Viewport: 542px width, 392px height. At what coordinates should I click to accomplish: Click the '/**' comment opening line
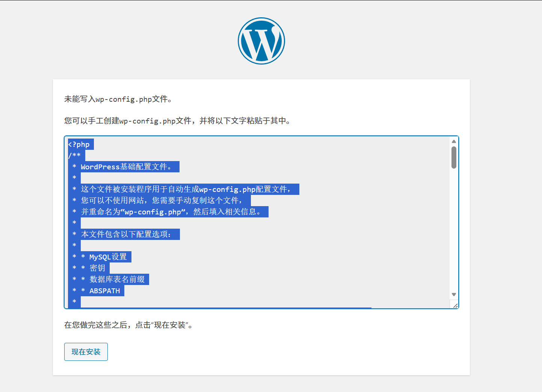click(74, 155)
